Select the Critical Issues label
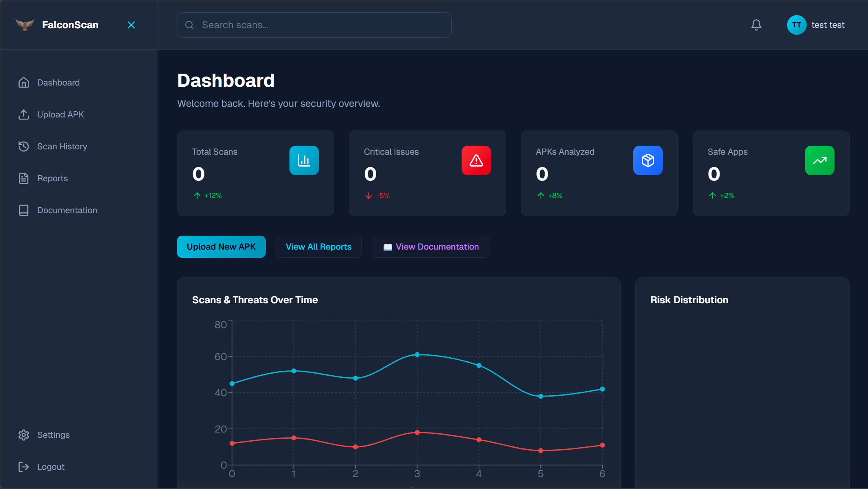The image size is (868, 489). pos(391,152)
